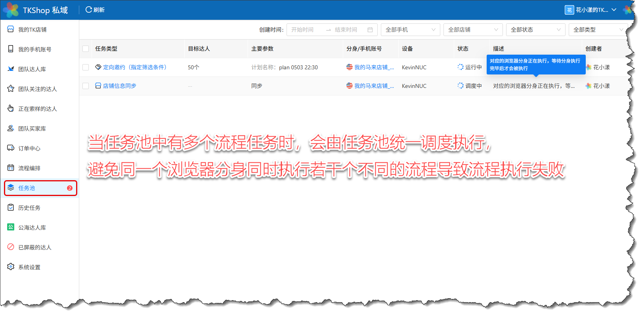Click the 我的TK店铺 store icon
644x316 pixels.
point(11,29)
